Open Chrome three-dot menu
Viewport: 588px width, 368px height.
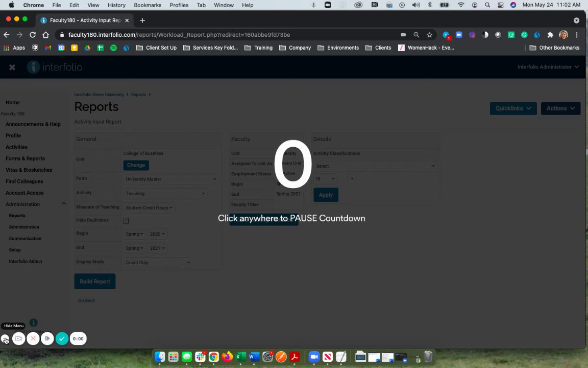tap(577, 35)
